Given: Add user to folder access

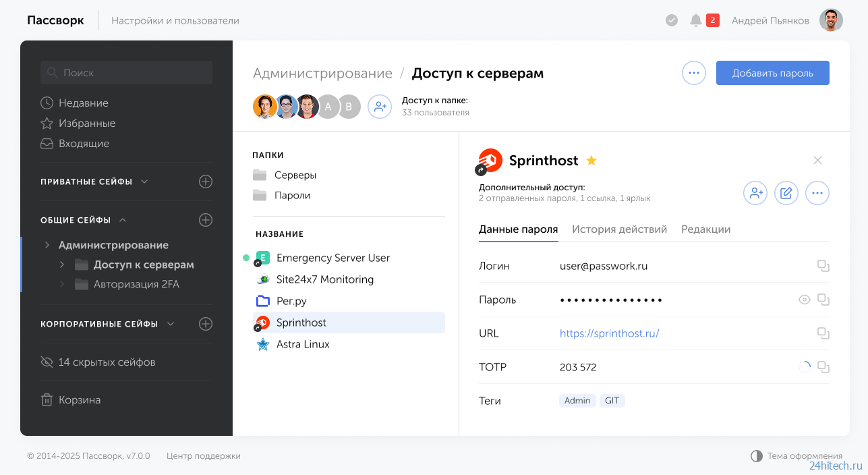Looking at the screenshot, I should click(380, 107).
